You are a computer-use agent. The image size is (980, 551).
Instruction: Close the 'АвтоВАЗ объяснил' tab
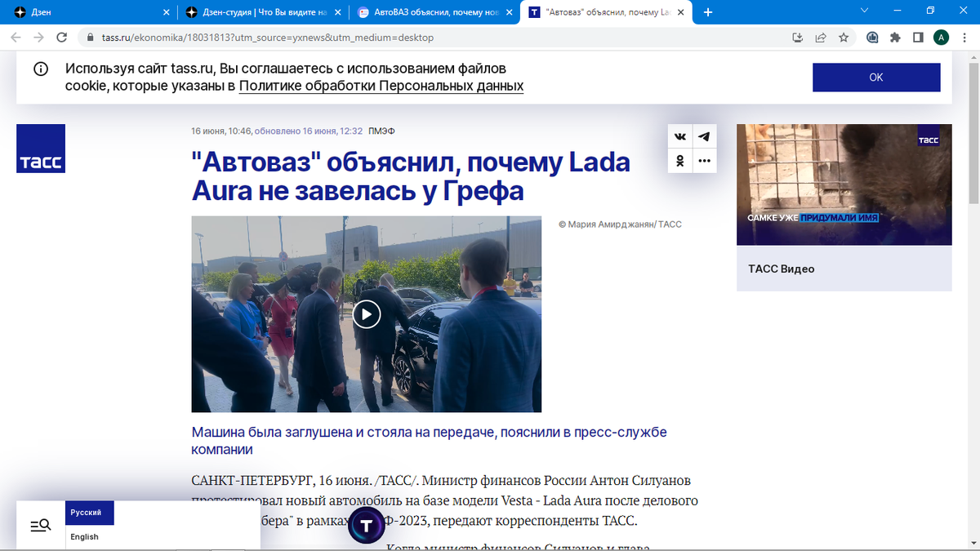coord(510,12)
